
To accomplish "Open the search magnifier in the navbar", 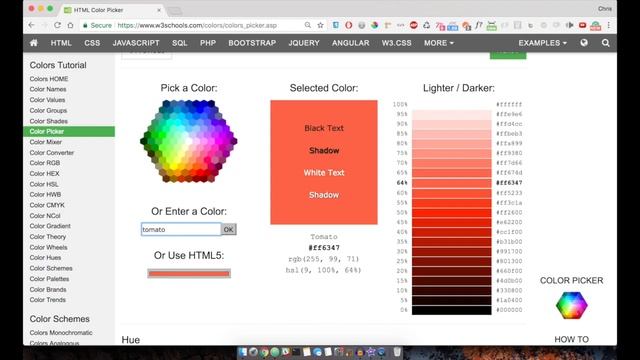I will click(606, 43).
